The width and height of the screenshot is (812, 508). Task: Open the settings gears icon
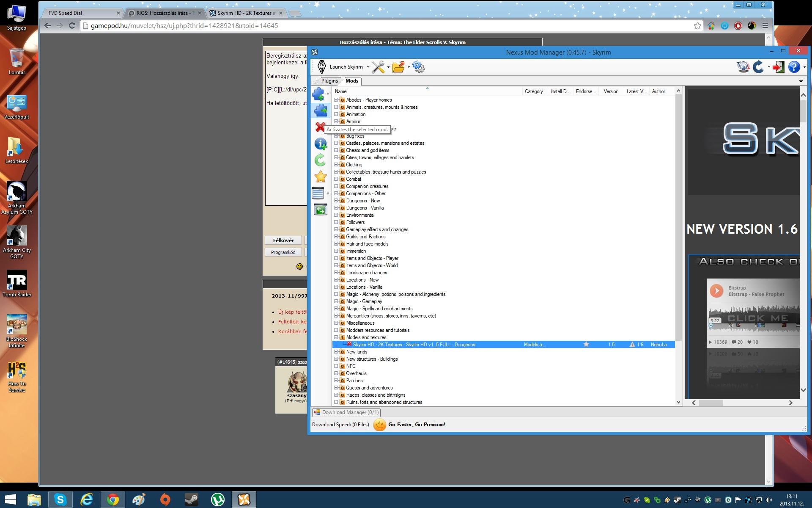[x=418, y=67]
